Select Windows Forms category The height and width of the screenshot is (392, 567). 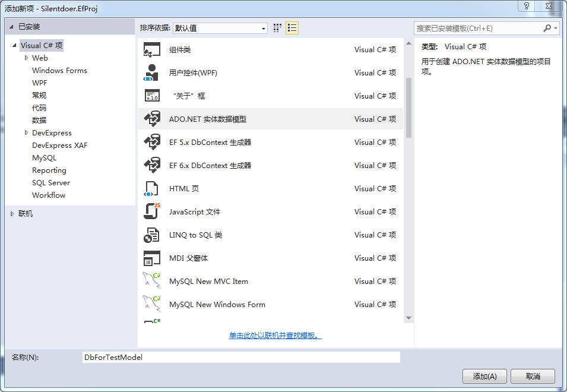click(59, 71)
